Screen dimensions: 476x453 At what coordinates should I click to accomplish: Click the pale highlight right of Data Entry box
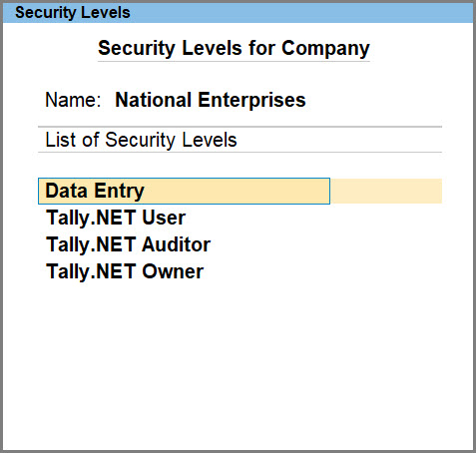(x=386, y=191)
